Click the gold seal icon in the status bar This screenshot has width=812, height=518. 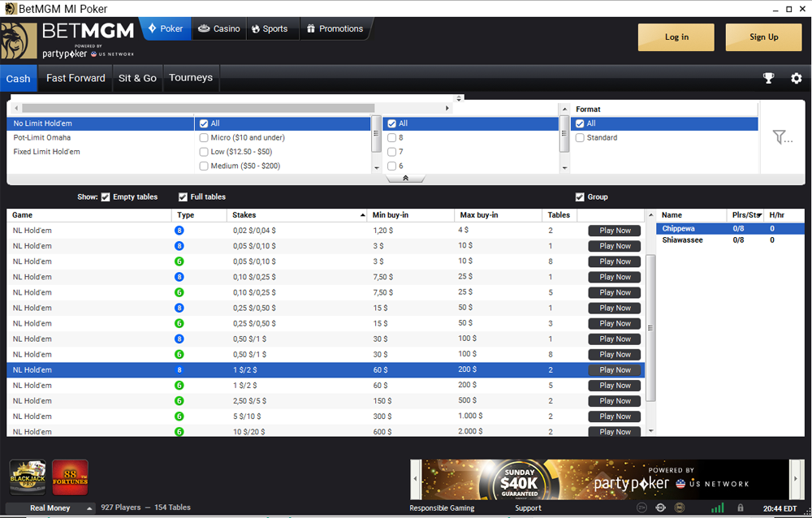(x=680, y=507)
